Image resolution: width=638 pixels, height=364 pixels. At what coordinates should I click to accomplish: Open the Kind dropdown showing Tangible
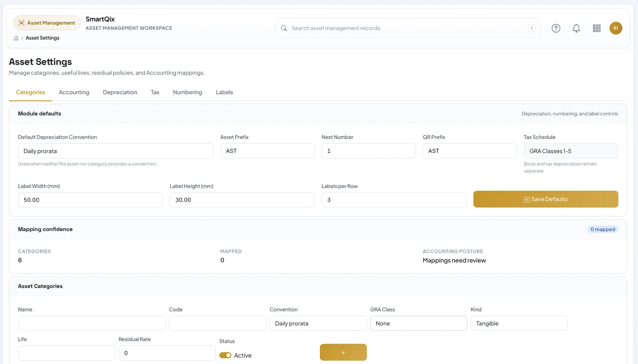[x=519, y=323]
